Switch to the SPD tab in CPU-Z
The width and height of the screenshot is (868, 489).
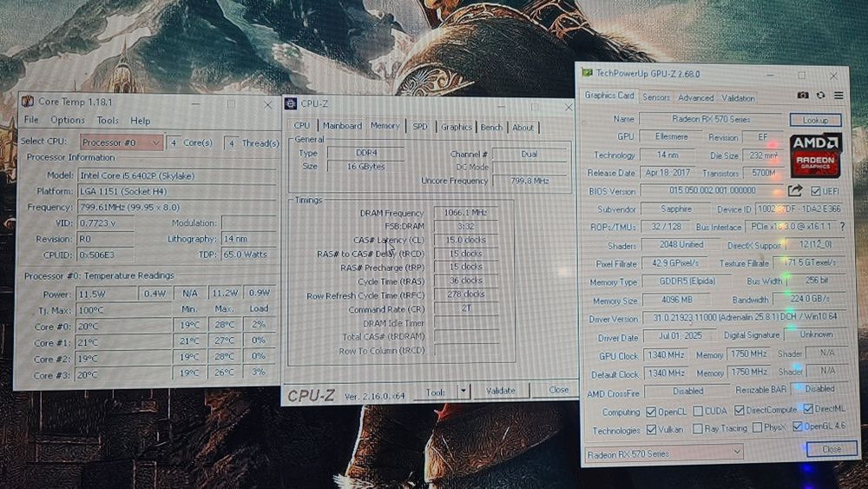pyautogui.click(x=420, y=127)
